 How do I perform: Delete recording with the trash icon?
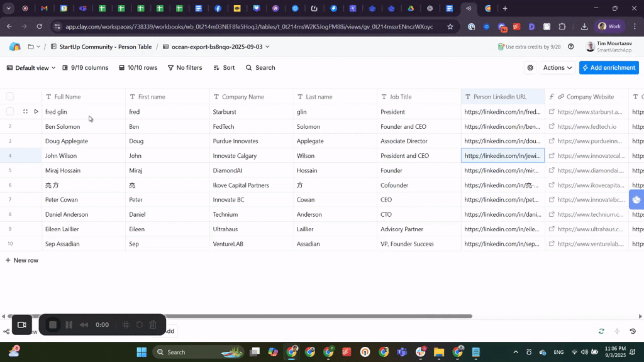153,325
